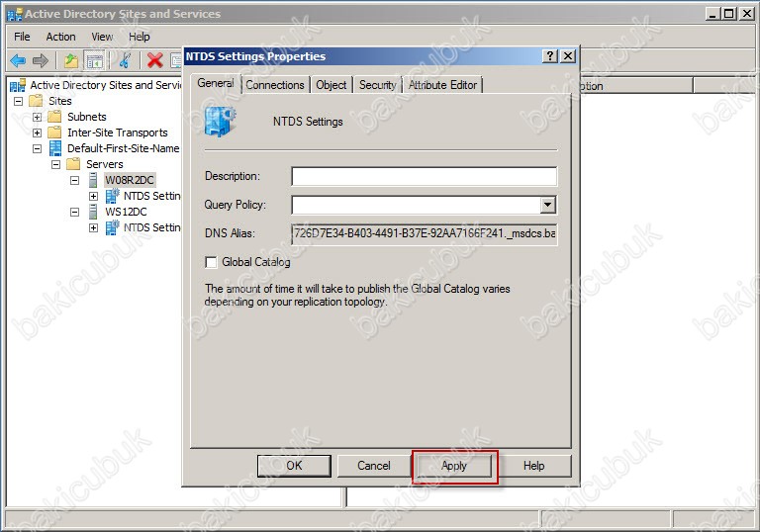Collapse the W08R2DC server node

tap(74, 180)
